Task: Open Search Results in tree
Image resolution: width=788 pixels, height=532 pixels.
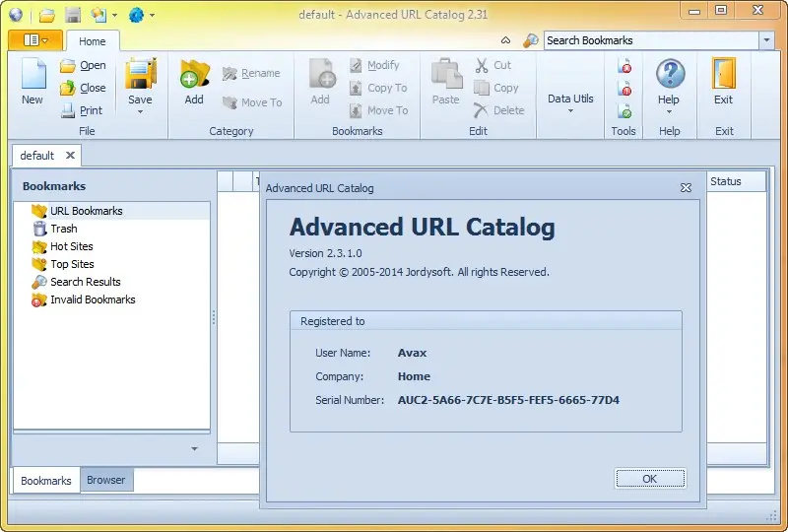Action: [x=86, y=282]
